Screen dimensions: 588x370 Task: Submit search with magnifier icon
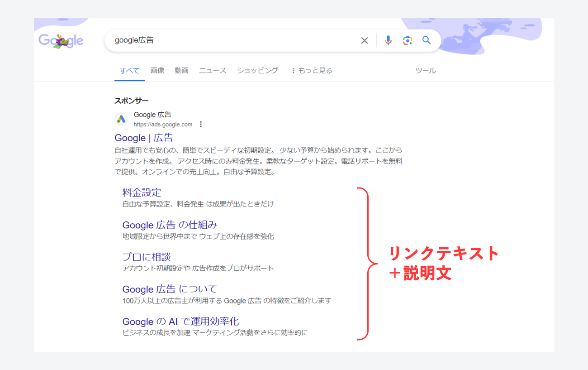pyautogui.click(x=427, y=40)
